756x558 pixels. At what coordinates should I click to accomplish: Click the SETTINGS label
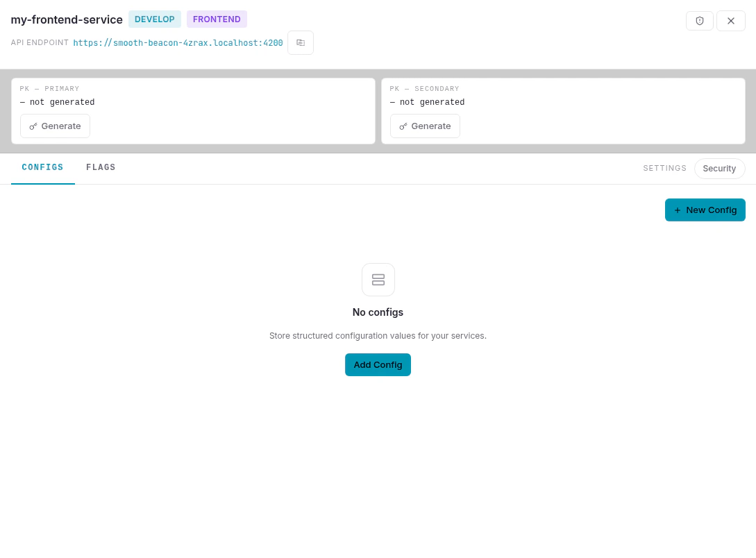(x=664, y=168)
